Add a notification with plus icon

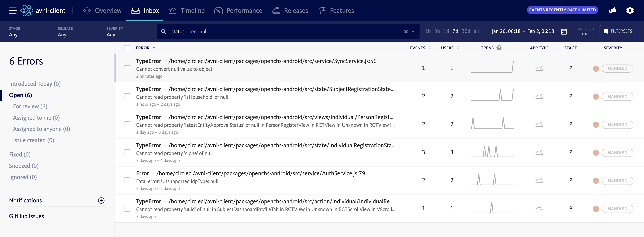(101, 200)
